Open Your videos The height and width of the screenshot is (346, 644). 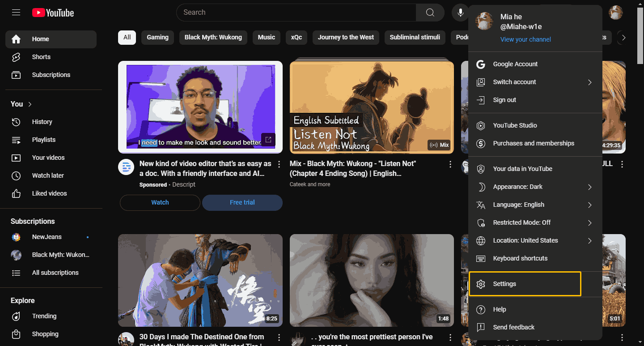click(51, 158)
